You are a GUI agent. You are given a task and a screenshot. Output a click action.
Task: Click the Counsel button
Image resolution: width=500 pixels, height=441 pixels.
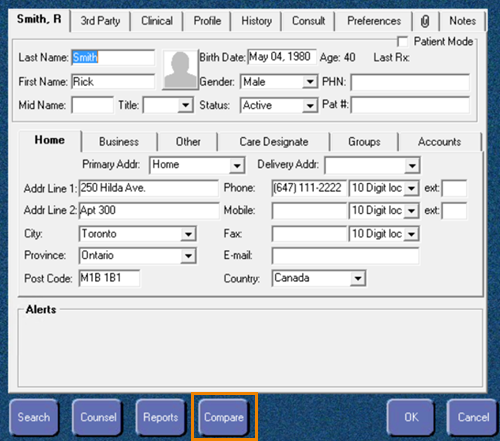(x=98, y=417)
